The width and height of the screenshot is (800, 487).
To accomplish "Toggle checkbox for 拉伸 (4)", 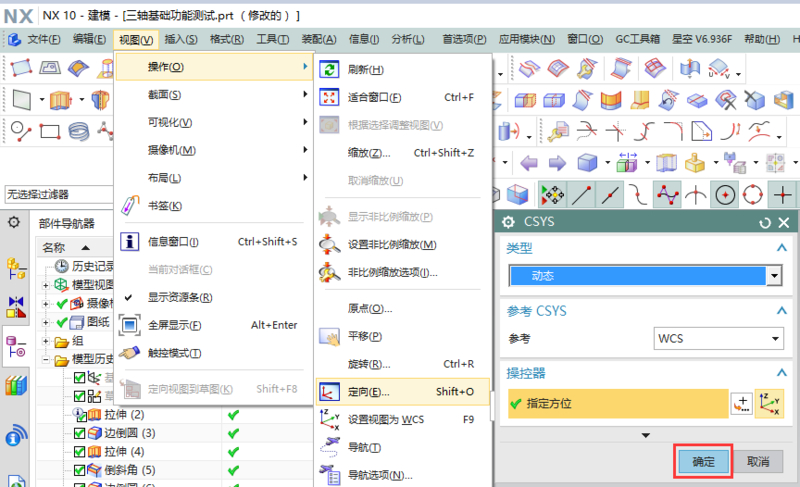I will [79, 452].
